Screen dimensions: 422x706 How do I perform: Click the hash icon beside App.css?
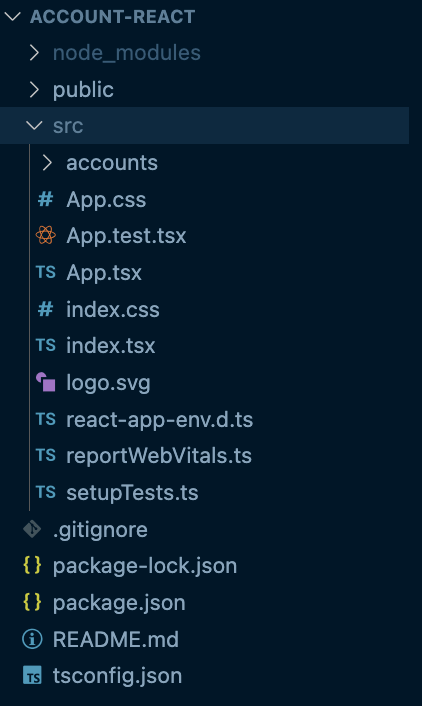pos(45,199)
